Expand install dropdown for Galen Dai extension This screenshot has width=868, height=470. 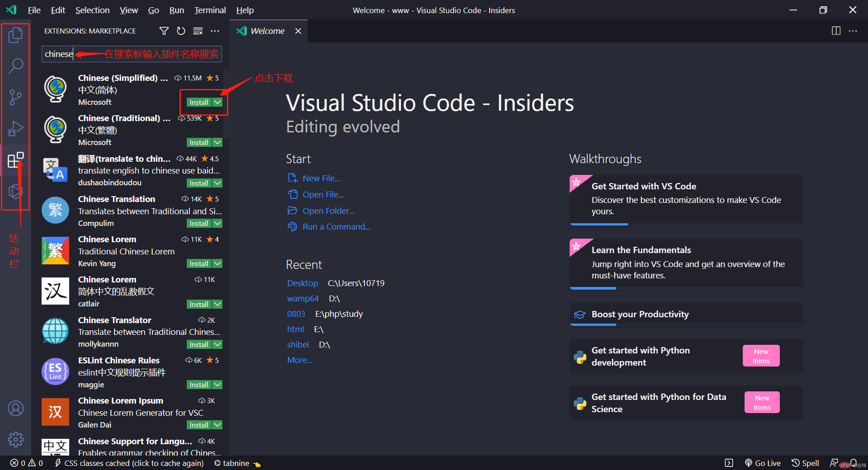217,425
